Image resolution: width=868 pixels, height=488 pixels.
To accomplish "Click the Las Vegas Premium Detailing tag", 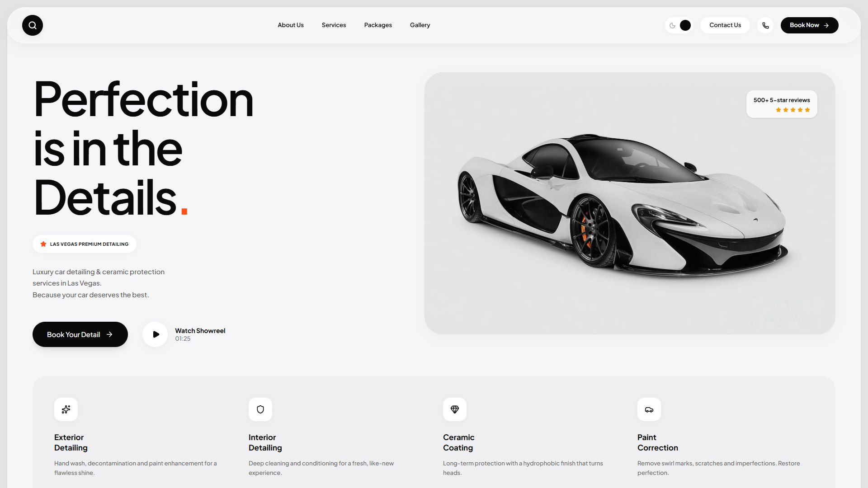I will coord(85,244).
